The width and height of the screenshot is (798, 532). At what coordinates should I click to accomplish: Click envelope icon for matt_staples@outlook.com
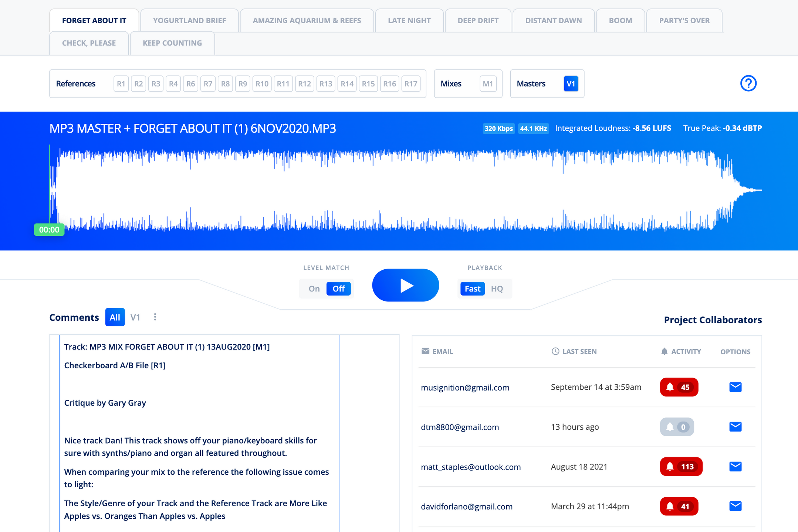point(735,467)
